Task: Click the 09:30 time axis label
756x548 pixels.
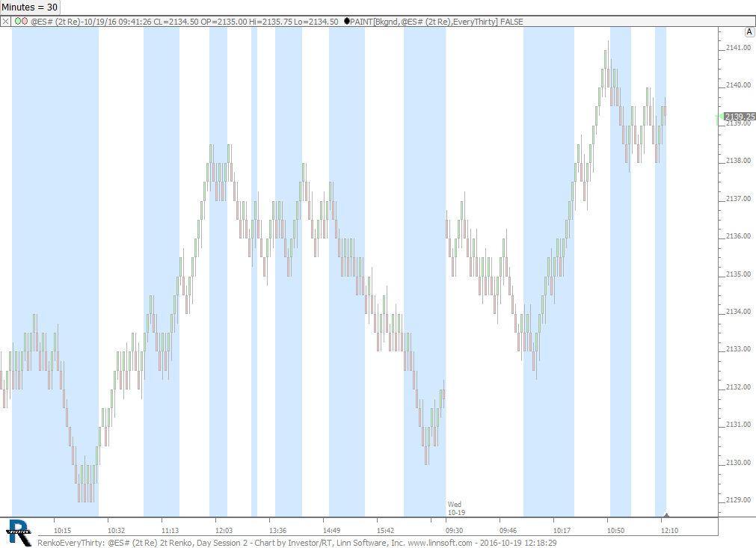Action: click(454, 530)
